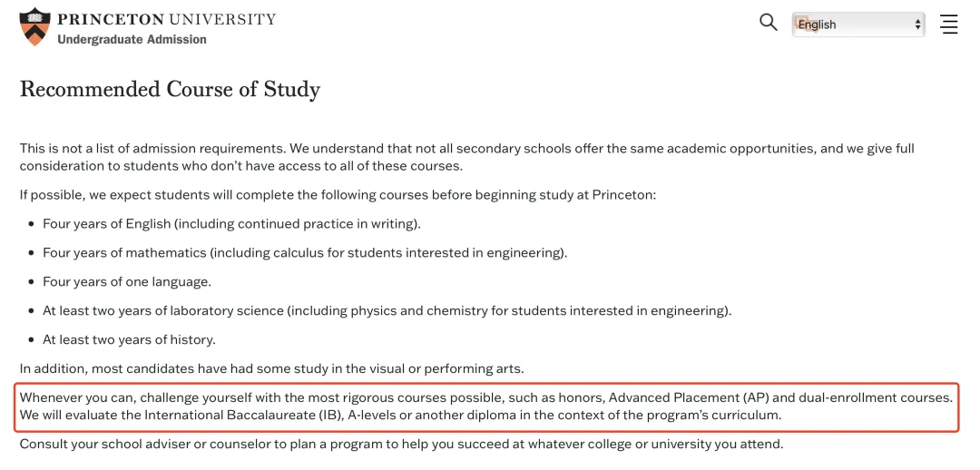This screenshot has width=980, height=470.
Task: Click the admission requirements disclaimer paragraph
Action: click(466, 157)
